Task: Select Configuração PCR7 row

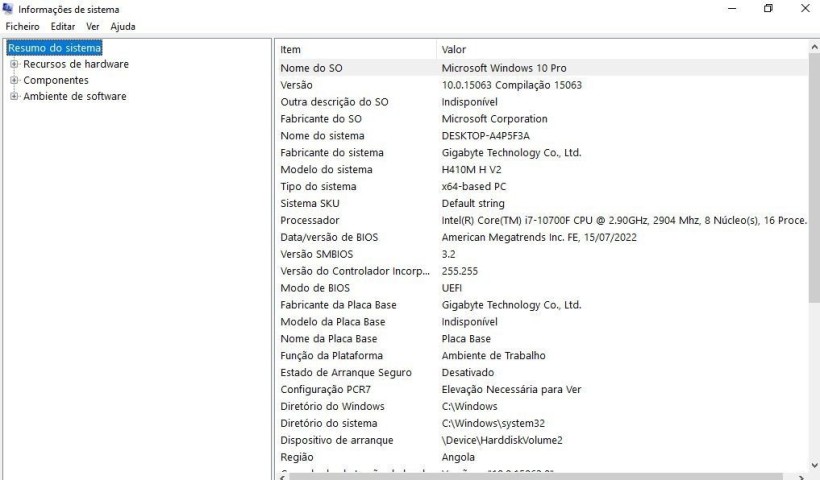Action: 542,389
